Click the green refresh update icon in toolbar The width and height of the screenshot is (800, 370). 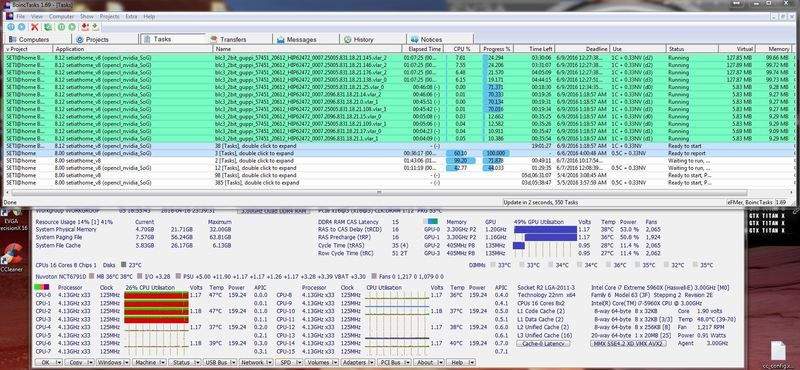point(48,27)
